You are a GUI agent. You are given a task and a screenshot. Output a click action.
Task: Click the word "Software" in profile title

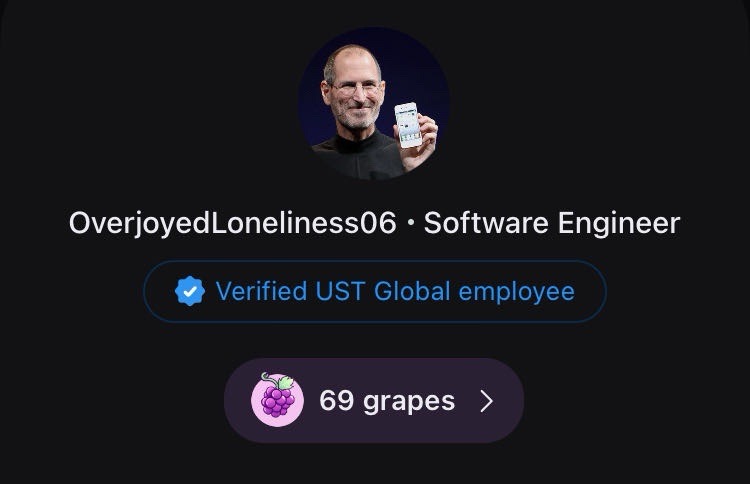tap(486, 223)
